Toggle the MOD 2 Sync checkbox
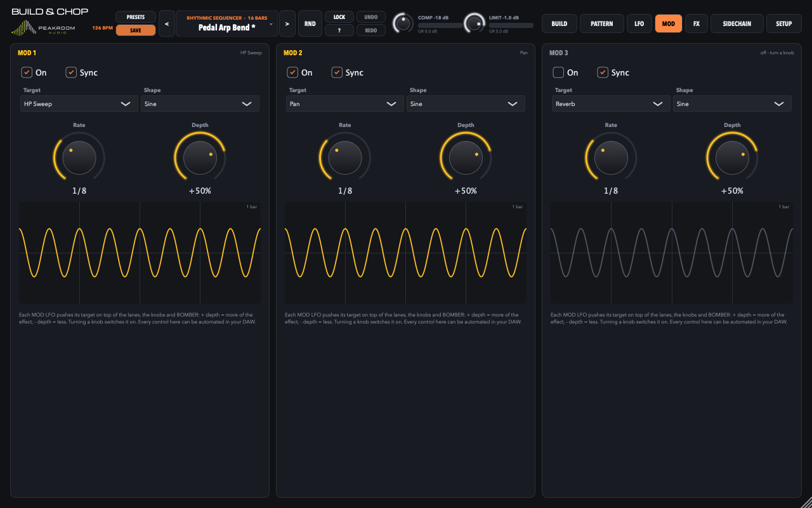 click(337, 72)
